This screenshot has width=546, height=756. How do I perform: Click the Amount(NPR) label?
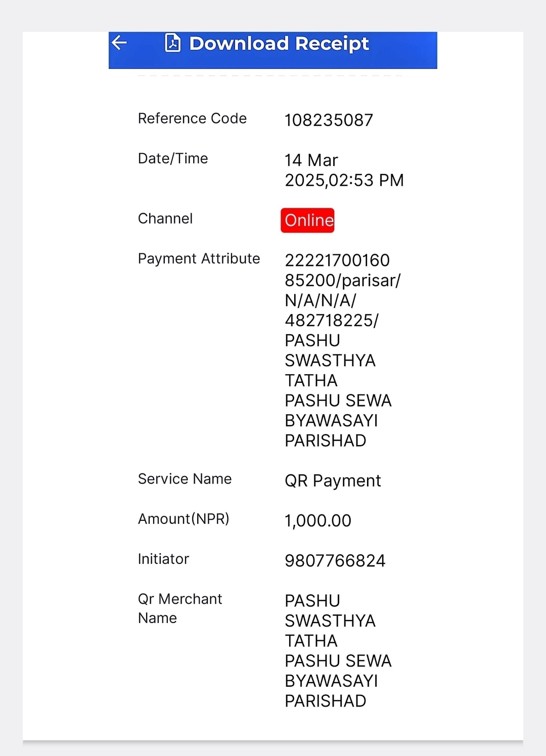(x=184, y=519)
